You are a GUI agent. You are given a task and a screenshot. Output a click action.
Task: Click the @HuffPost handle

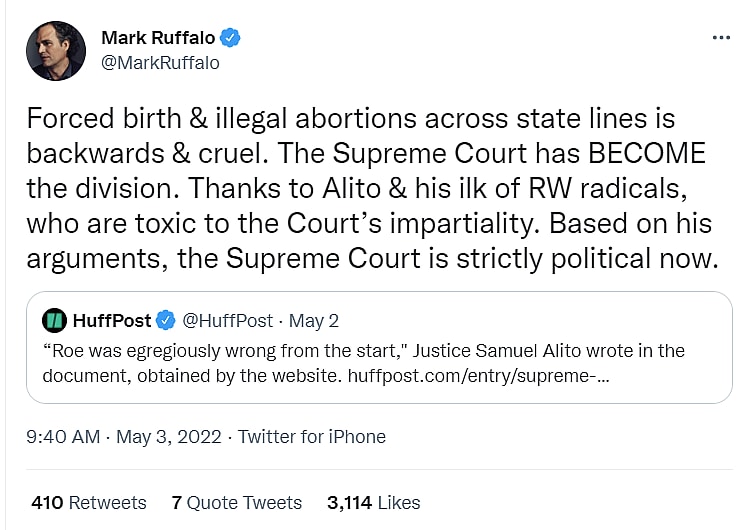227,321
